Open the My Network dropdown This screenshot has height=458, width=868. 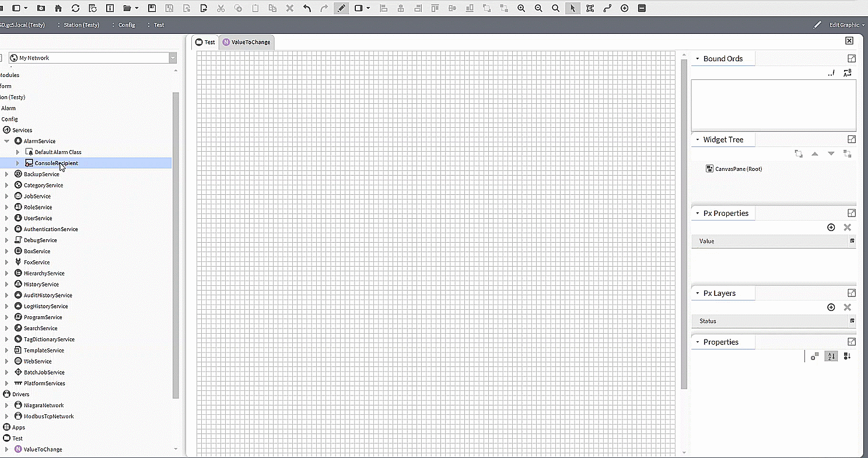click(x=173, y=58)
